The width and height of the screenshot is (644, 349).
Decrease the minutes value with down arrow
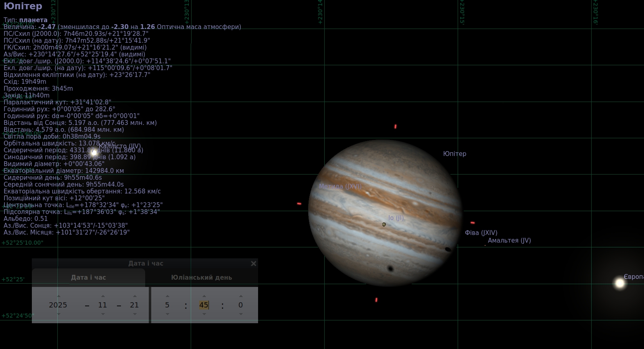204,314
